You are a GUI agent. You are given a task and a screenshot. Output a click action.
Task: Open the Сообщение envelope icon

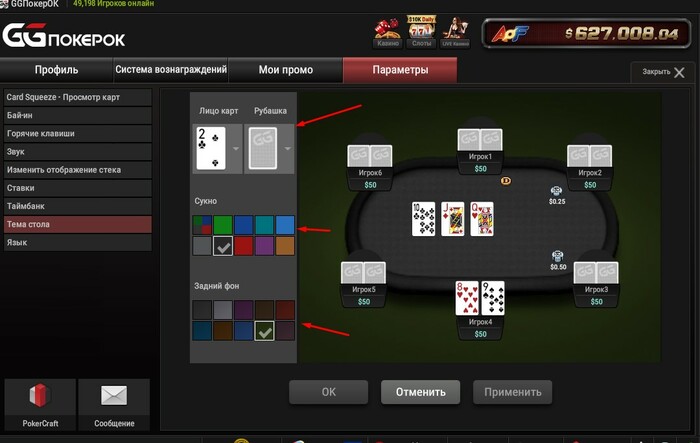point(114,405)
